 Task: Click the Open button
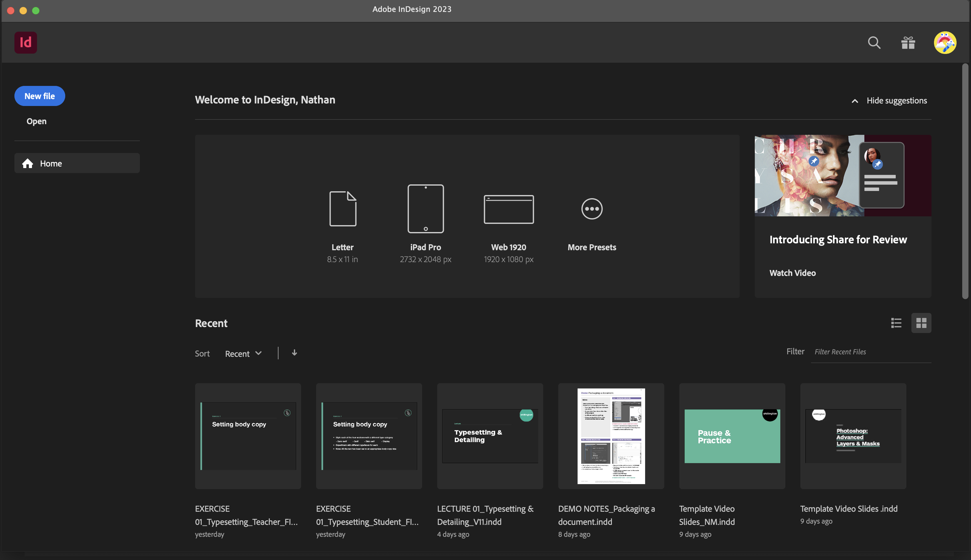37,121
